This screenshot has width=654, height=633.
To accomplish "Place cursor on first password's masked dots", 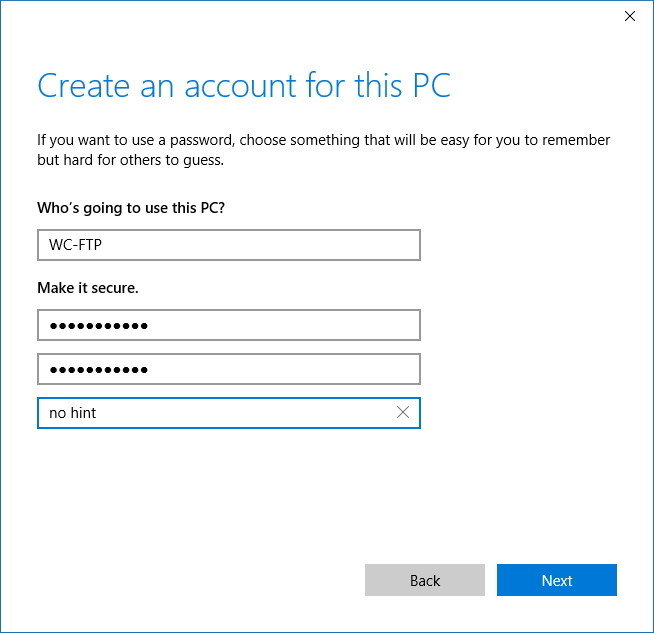I will pyautogui.click(x=98, y=326).
